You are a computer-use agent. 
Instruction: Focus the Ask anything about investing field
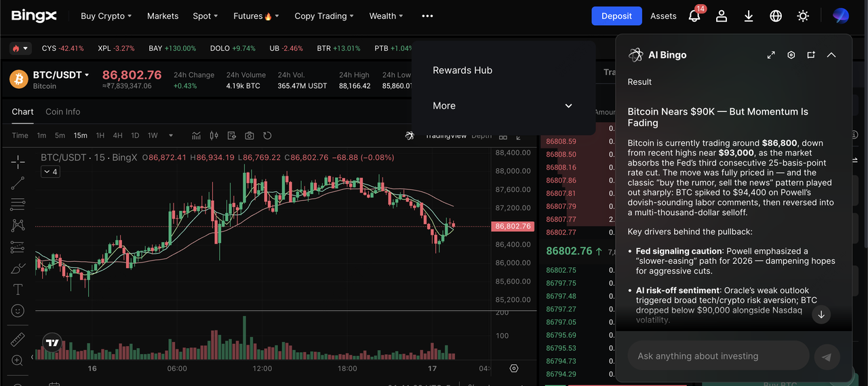point(719,356)
